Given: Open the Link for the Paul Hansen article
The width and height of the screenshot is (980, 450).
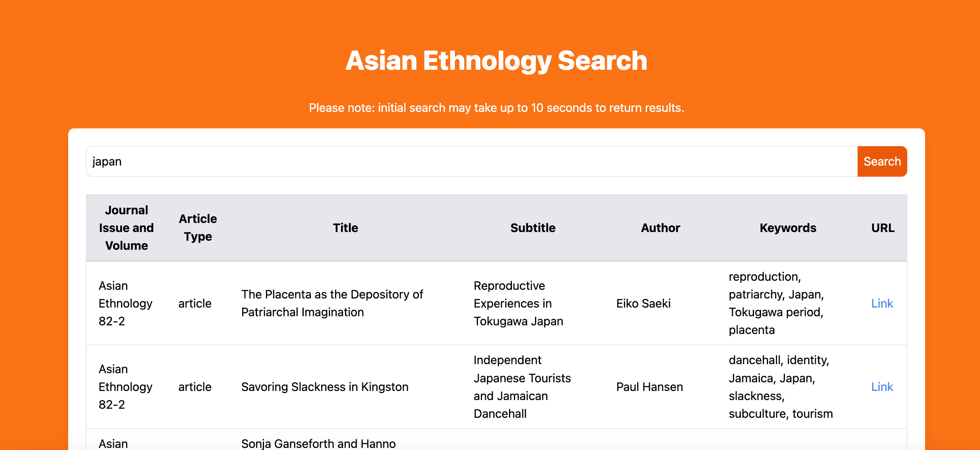Looking at the screenshot, I should click(x=882, y=387).
